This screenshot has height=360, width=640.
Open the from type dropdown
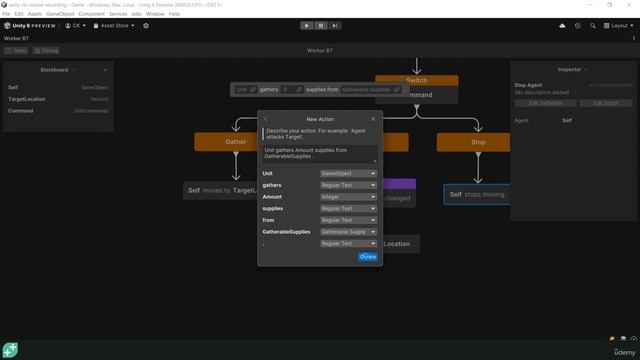click(x=348, y=220)
